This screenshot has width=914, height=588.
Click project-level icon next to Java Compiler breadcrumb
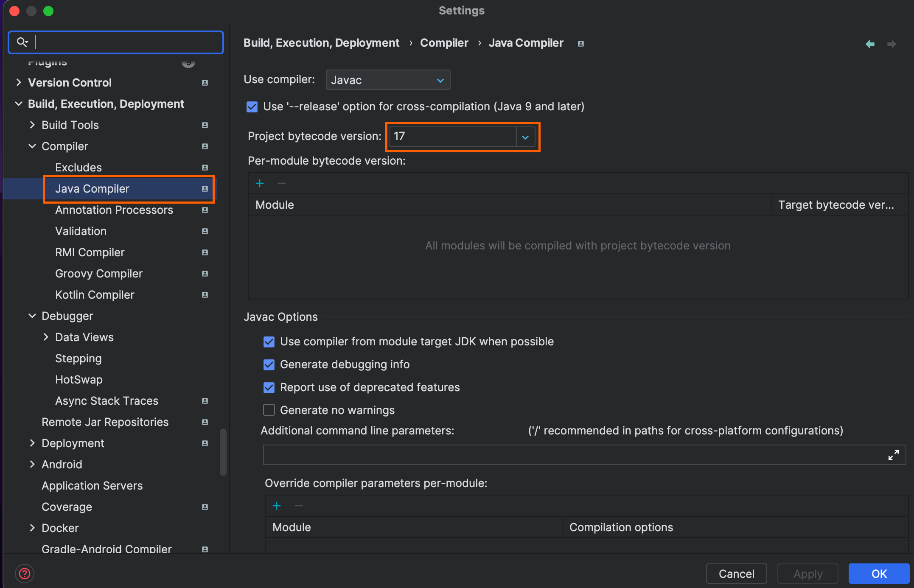(x=581, y=44)
